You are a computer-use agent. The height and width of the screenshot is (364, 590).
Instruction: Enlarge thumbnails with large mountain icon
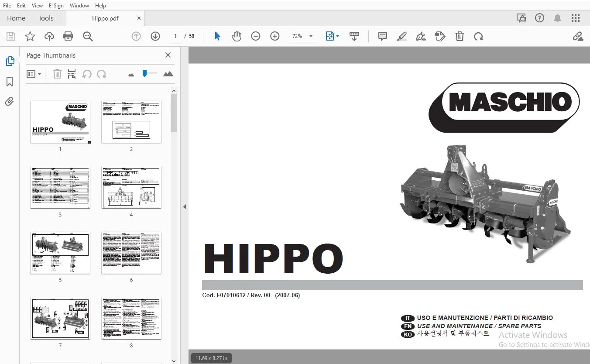tap(168, 74)
